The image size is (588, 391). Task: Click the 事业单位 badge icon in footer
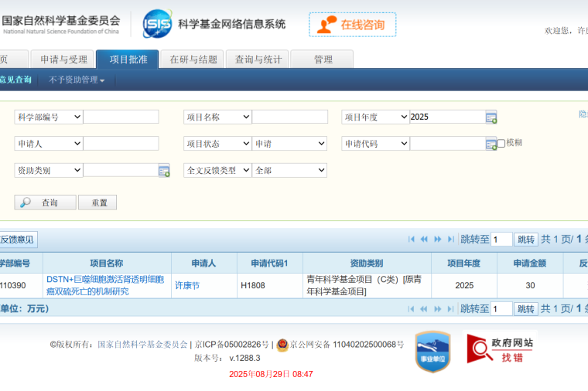click(x=432, y=352)
